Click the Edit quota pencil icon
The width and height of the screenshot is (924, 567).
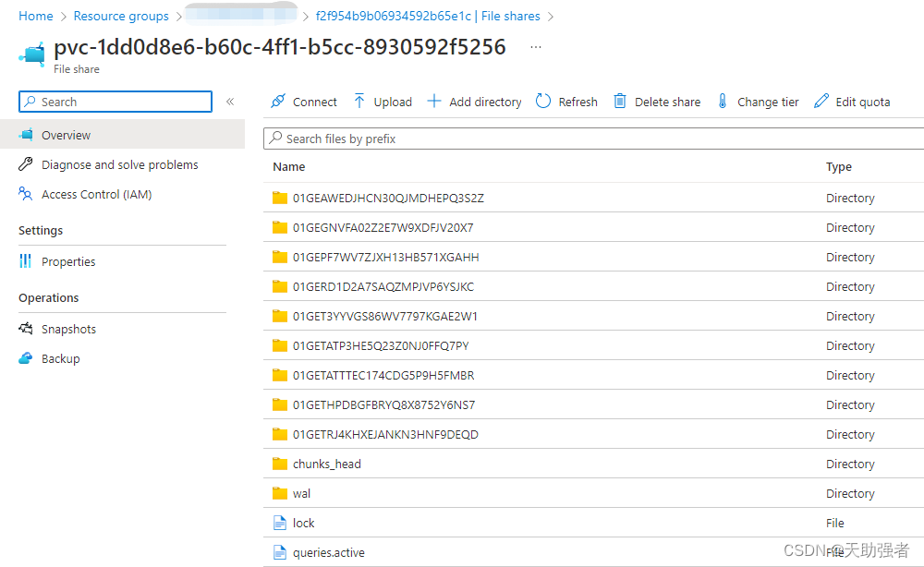coord(821,102)
